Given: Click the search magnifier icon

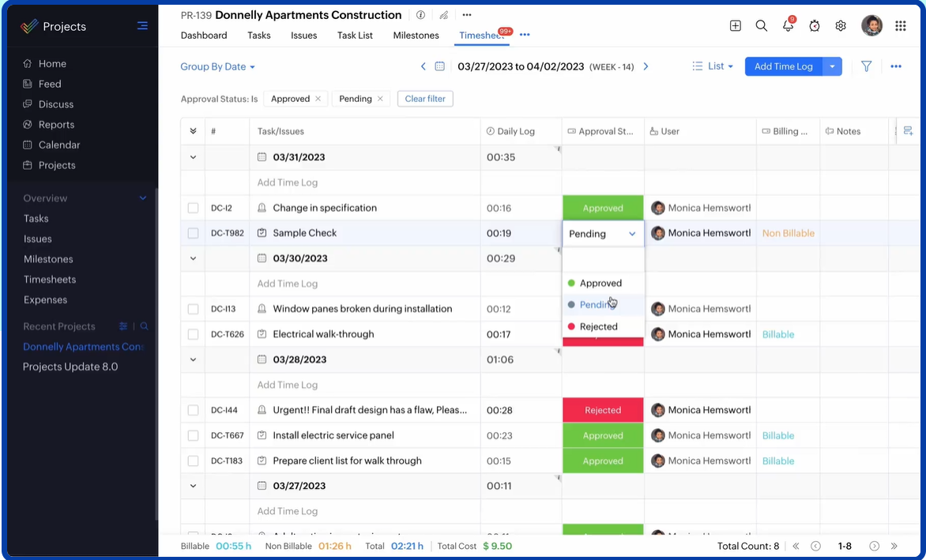Looking at the screenshot, I should 762,26.
